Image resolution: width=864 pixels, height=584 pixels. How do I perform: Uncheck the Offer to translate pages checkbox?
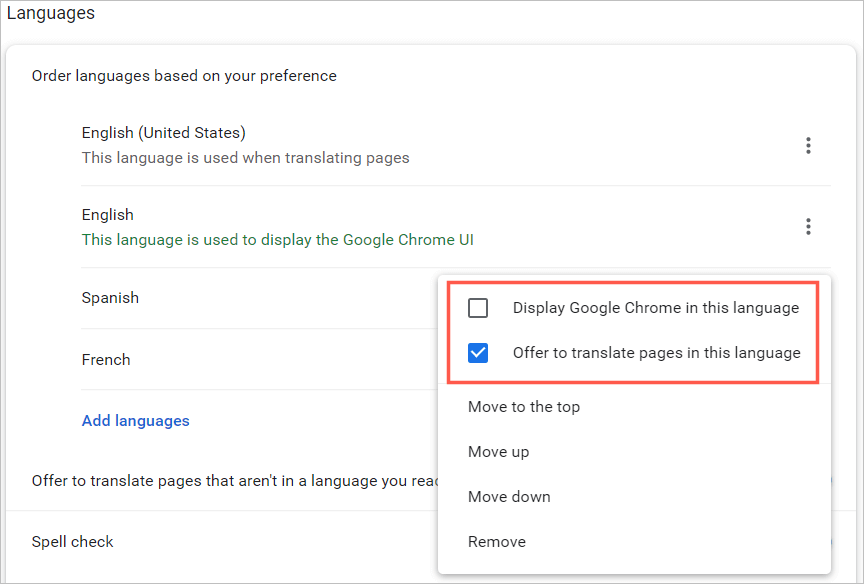coord(478,352)
